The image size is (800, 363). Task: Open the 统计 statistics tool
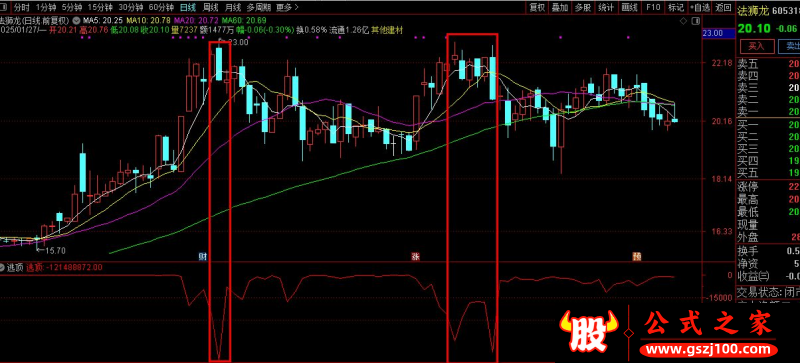pyautogui.click(x=606, y=7)
